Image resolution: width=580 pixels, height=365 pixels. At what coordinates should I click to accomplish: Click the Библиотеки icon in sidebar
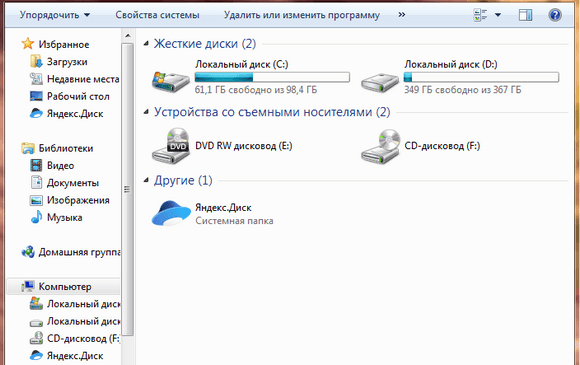tap(28, 148)
